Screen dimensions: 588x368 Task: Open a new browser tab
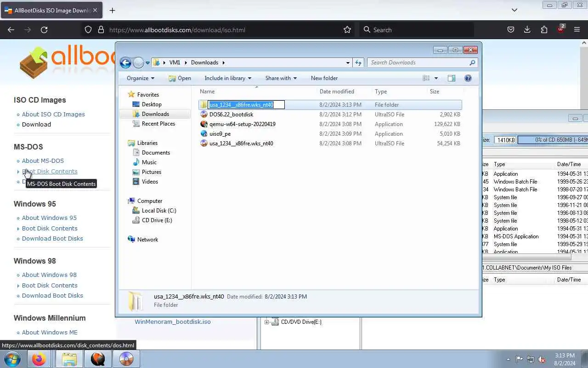tap(112, 10)
